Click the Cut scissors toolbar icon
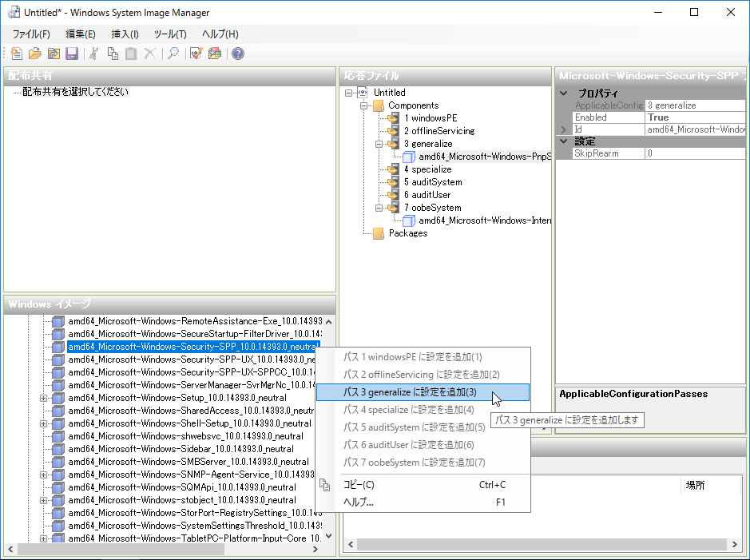Image resolution: width=750 pixels, height=560 pixels. click(94, 54)
